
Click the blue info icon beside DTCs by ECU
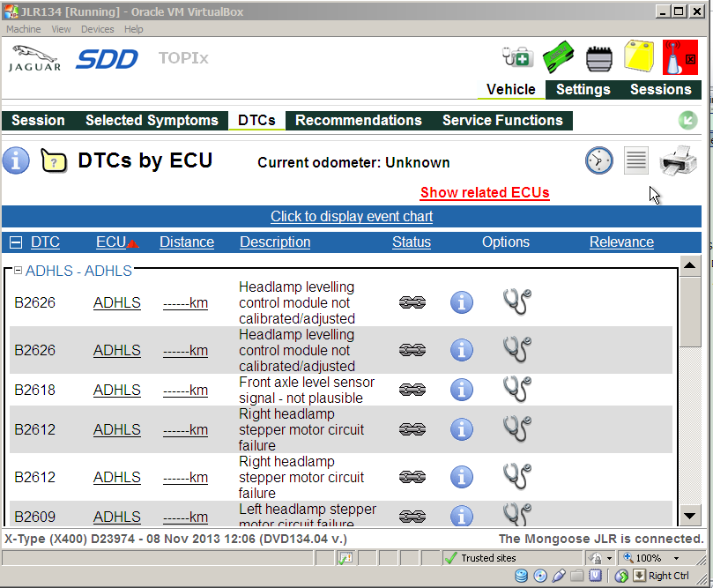point(16,160)
